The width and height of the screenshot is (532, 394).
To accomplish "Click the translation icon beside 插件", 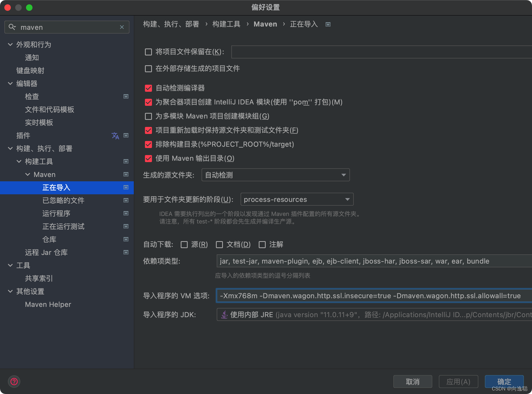I will [115, 135].
